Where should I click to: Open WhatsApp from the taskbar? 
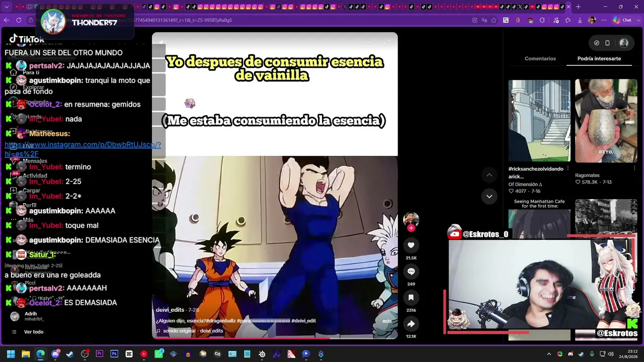(158, 354)
